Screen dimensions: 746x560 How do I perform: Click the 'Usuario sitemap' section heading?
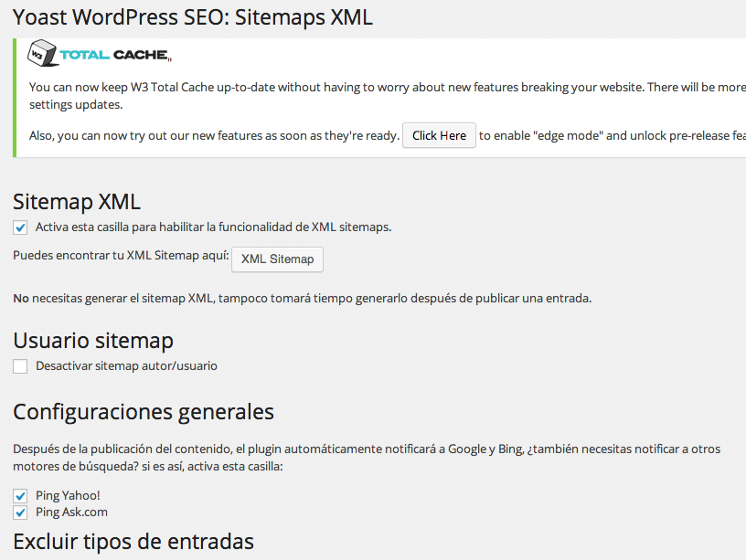(93, 341)
